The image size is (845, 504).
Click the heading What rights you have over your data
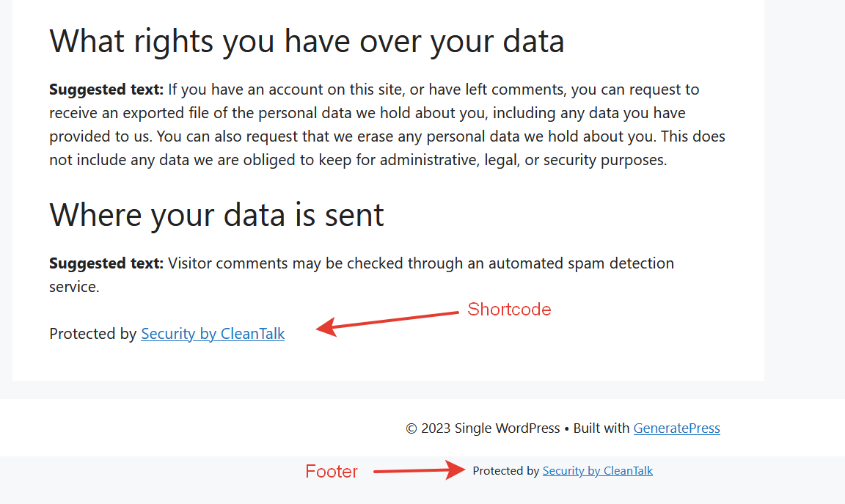(x=307, y=41)
